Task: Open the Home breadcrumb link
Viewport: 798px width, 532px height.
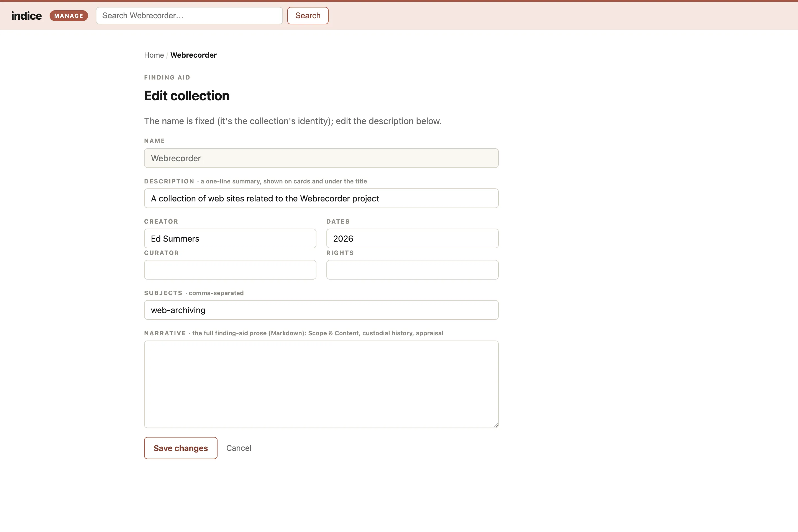Action: (x=154, y=55)
